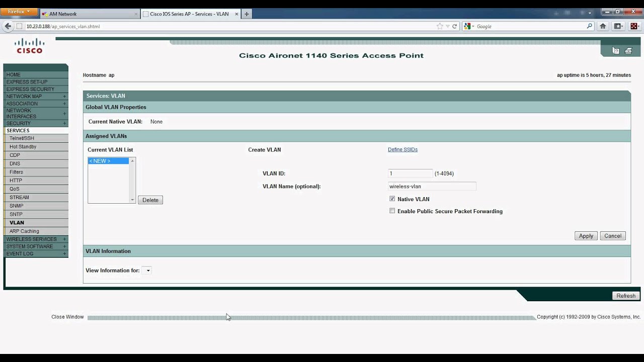Expand the NETWORK INTERFACES menu
The image size is (644, 362).
pyautogui.click(x=64, y=114)
